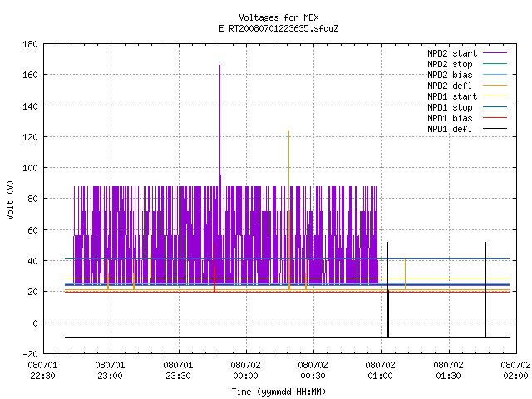Click the 100 y-axis tick label
This screenshot has width=532, height=399.
(x=30, y=168)
